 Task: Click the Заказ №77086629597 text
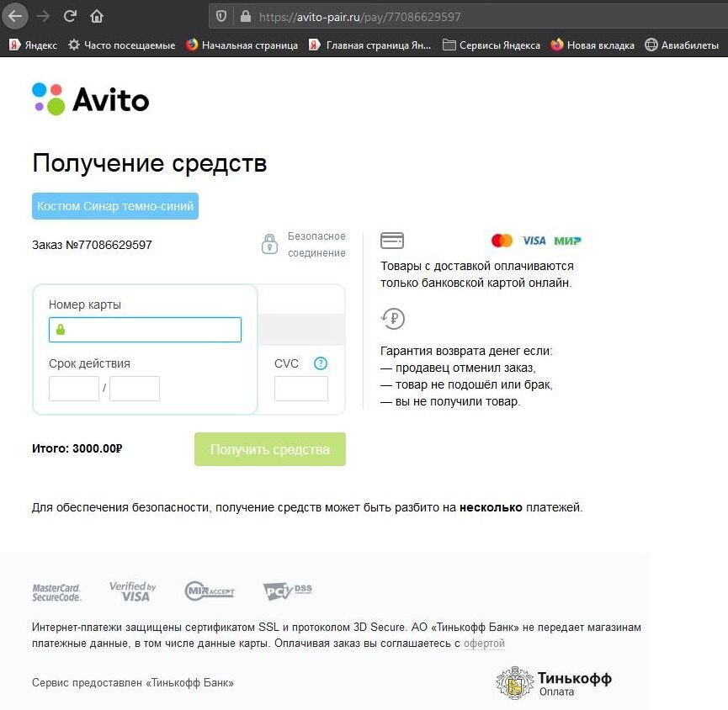click(x=92, y=245)
